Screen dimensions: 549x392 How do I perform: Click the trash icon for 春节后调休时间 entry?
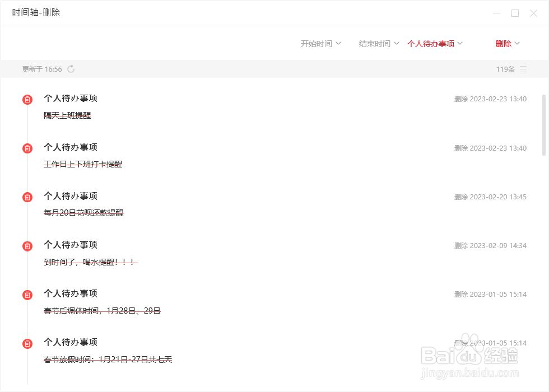point(27,295)
